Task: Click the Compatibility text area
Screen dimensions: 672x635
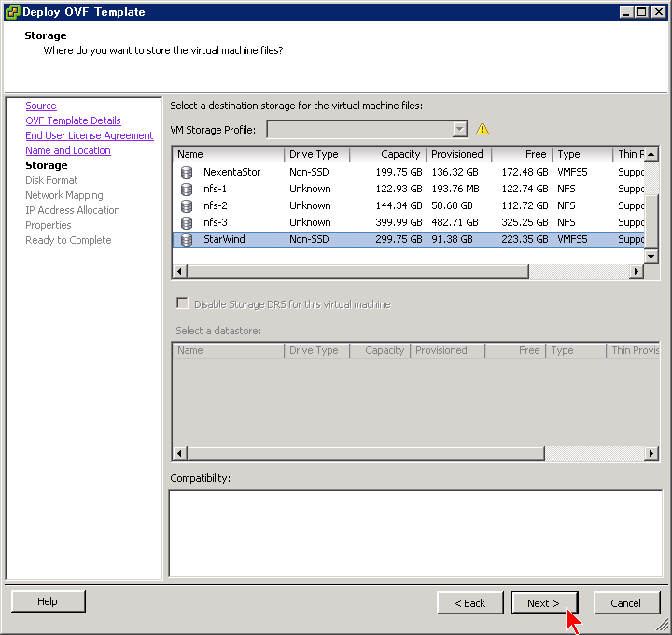Action: coord(415,534)
